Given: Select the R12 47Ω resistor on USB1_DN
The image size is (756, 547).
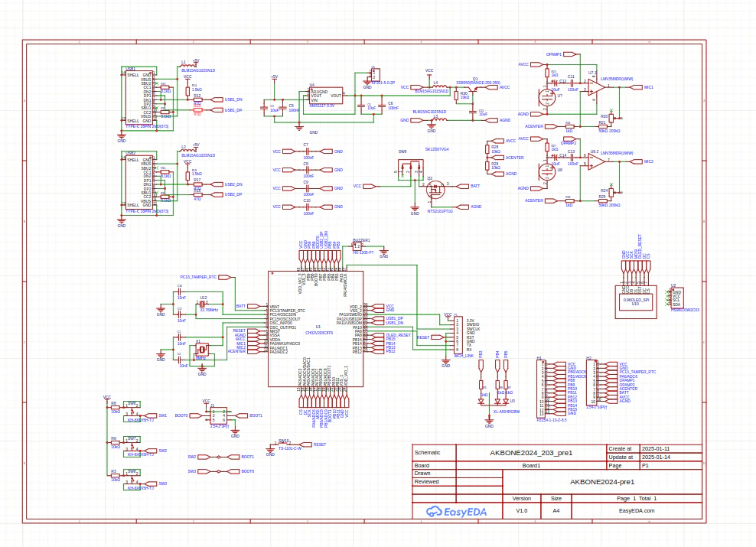Looking at the screenshot, I should click(197, 100).
